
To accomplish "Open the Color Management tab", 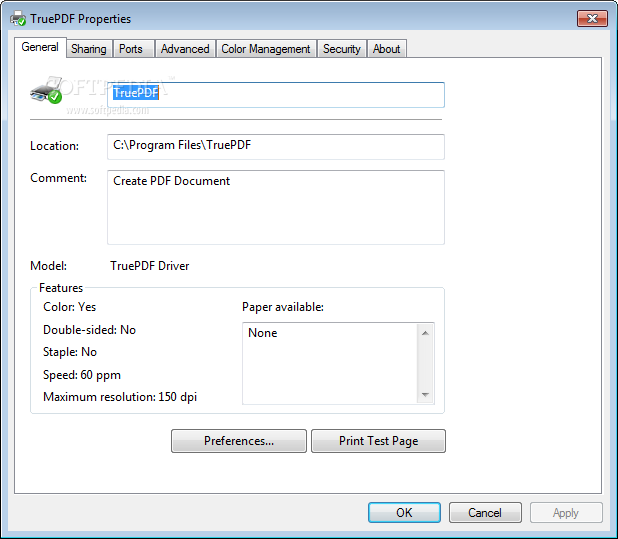I will tap(266, 49).
